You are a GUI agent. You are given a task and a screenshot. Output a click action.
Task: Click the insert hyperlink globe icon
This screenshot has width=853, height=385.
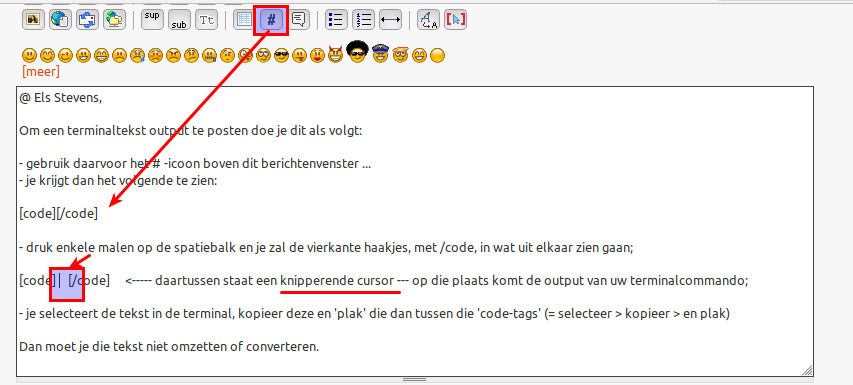click(x=60, y=20)
